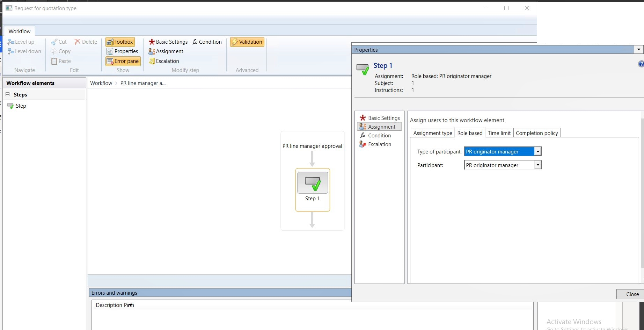This screenshot has width=644, height=330.
Task: Open the Type of participant dropdown
Action: point(538,151)
